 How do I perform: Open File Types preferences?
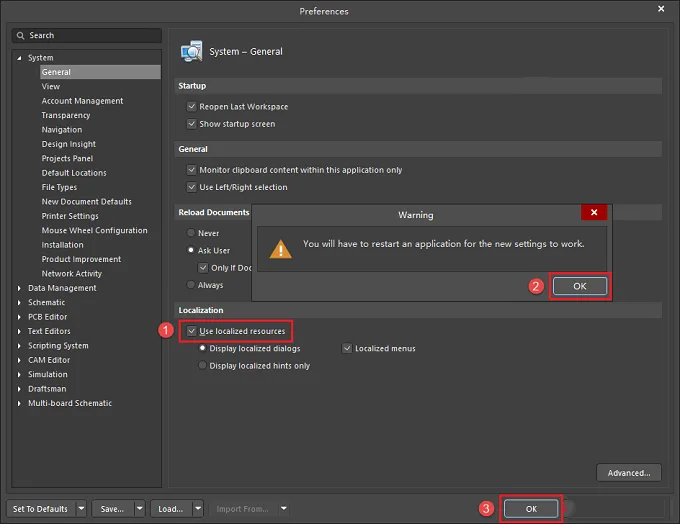(x=59, y=187)
